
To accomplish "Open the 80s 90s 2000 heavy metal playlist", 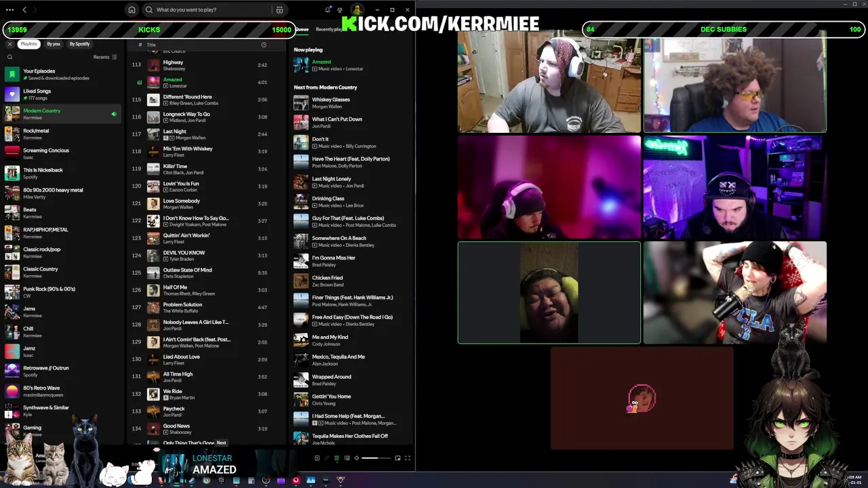I will click(61, 193).
